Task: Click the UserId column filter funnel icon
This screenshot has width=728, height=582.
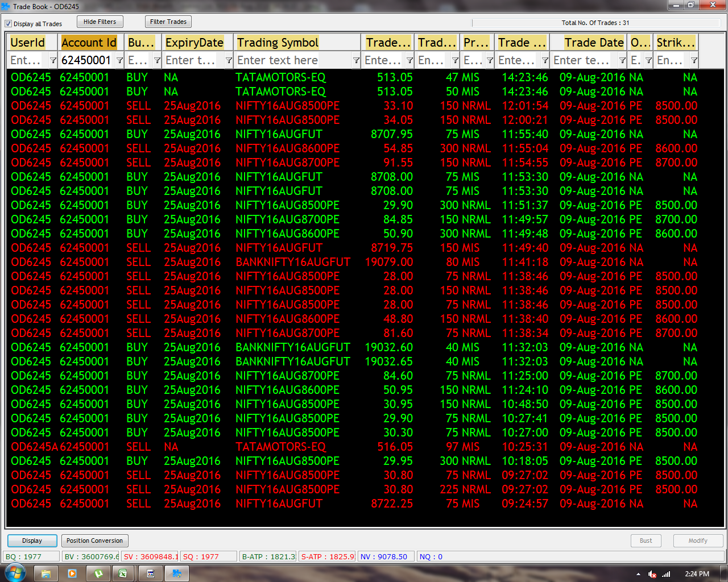Action: click(x=53, y=60)
